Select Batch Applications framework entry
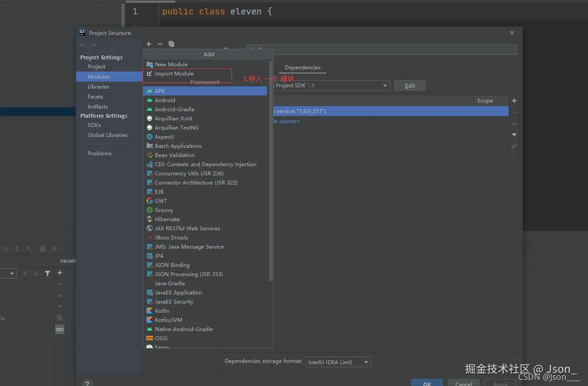588x386 pixels. pos(205,146)
